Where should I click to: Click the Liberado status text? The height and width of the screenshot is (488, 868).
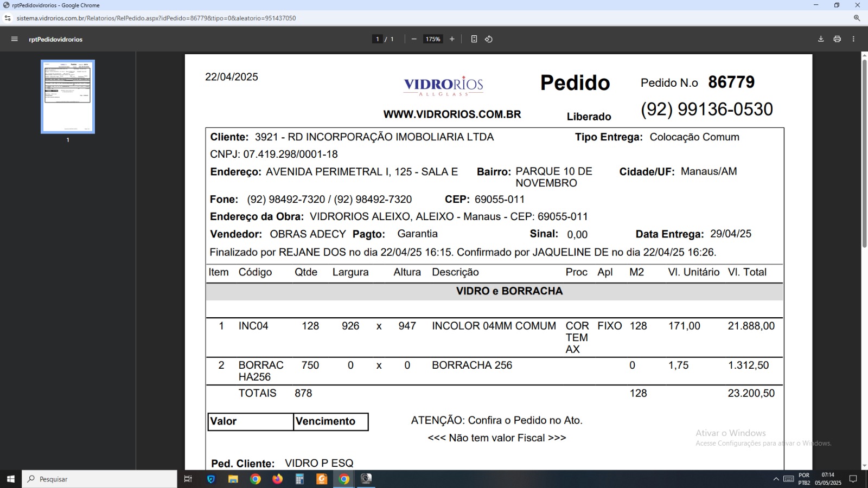(x=589, y=117)
